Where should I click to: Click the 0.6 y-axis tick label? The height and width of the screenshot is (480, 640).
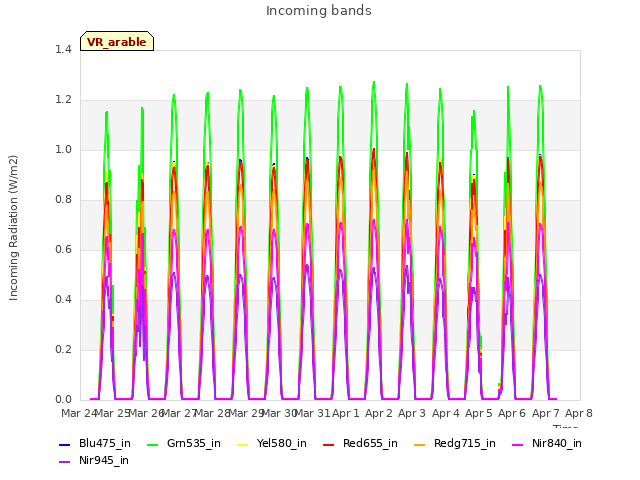[63, 250]
